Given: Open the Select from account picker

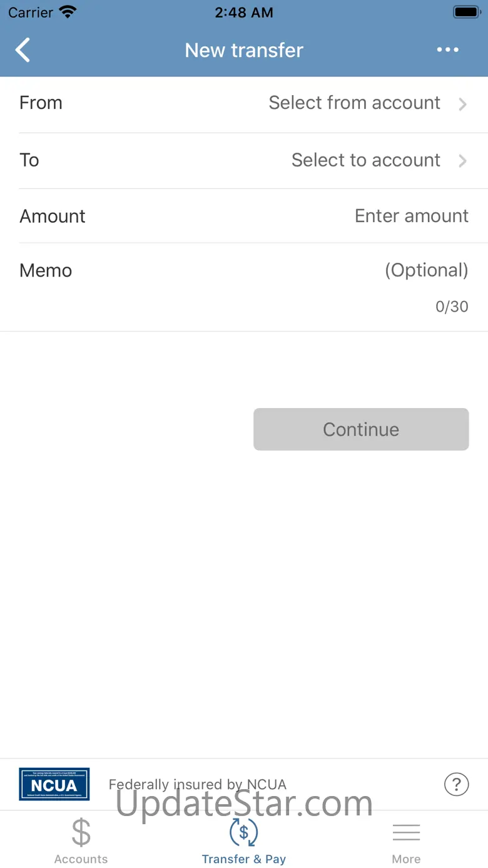Looking at the screenshot, I should [x=354, y=103].
